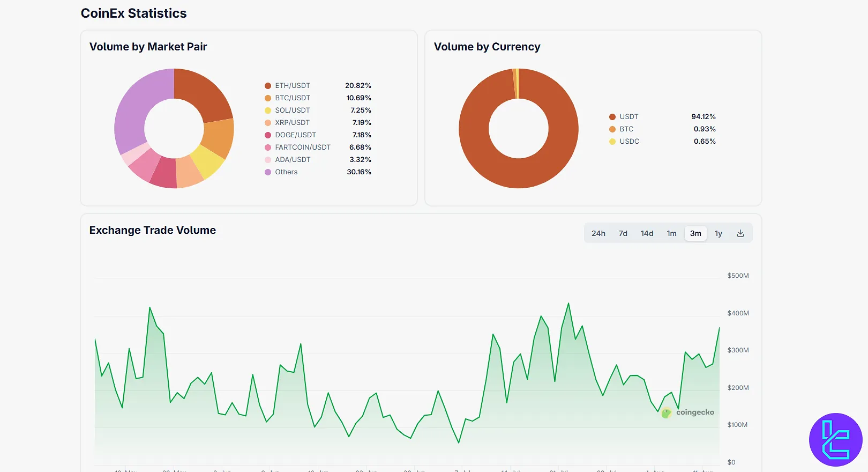Select the 1m time range
The height and width of the screenshot is (472, 868).
tap(672, 233)
